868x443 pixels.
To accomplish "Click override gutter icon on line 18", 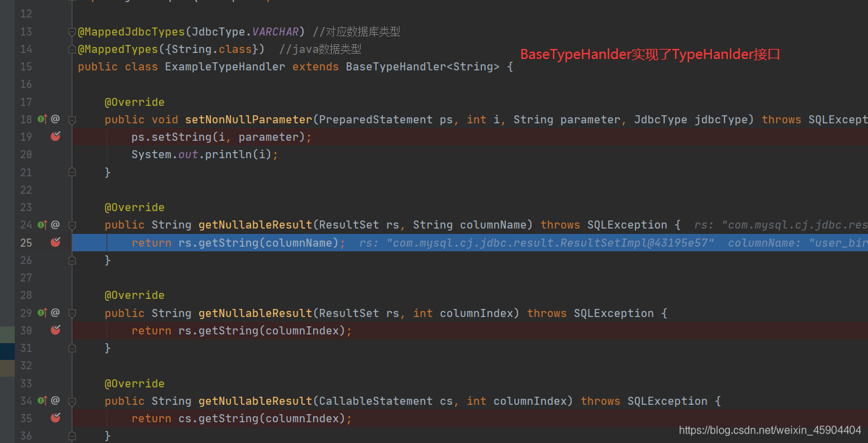I will click(42, 119).
